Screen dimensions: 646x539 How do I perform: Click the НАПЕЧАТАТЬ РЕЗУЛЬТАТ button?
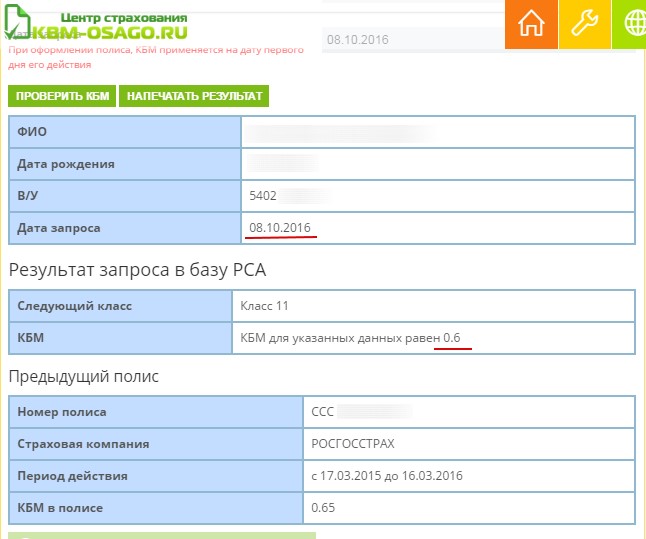(194, 96)
